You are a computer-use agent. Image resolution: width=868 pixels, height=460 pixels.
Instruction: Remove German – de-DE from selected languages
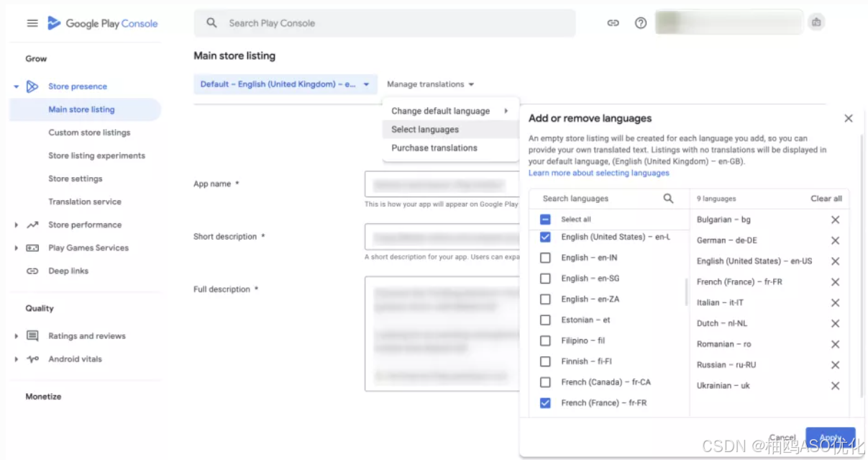(835, 240)
